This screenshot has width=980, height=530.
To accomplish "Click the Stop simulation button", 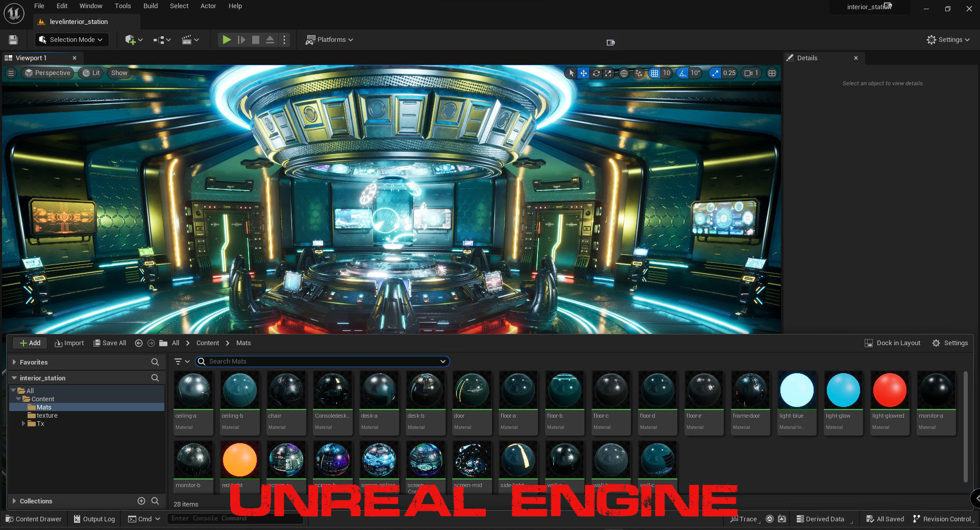I will click(256, 40).
